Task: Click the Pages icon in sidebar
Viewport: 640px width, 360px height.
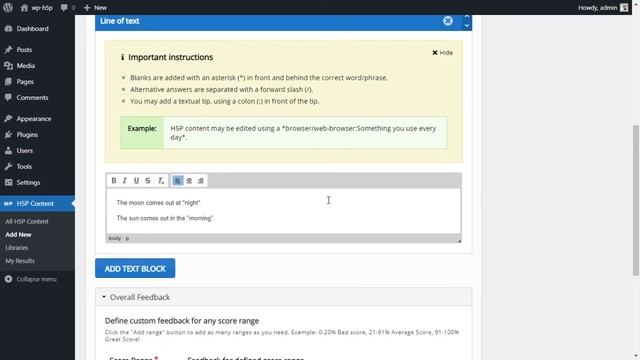Action: pyautogui.click(x=8, y=81)
